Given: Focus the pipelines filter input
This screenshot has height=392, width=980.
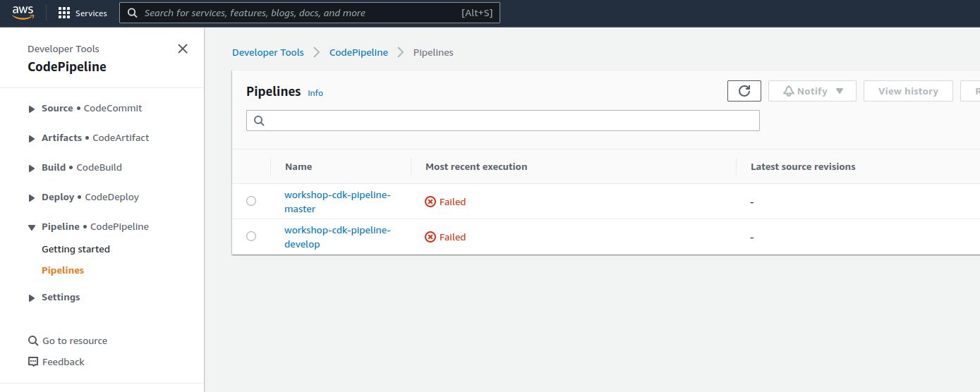Looking at the screenshot, I should coord(502,121).
